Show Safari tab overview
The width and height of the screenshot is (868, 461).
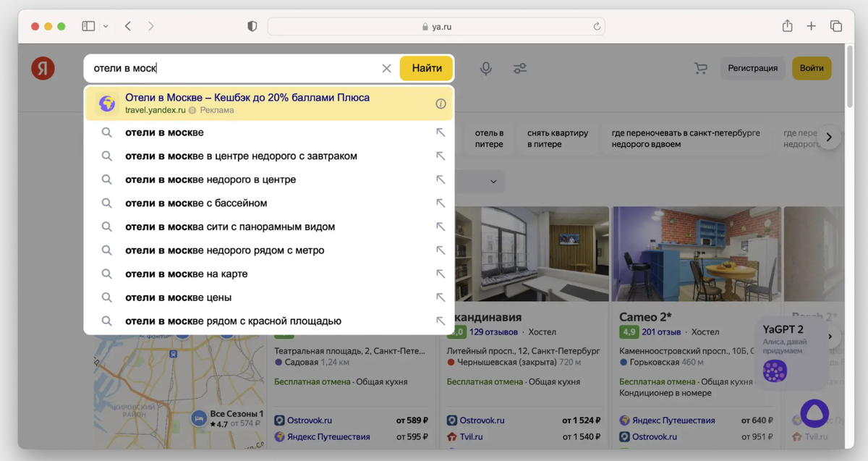836,26
